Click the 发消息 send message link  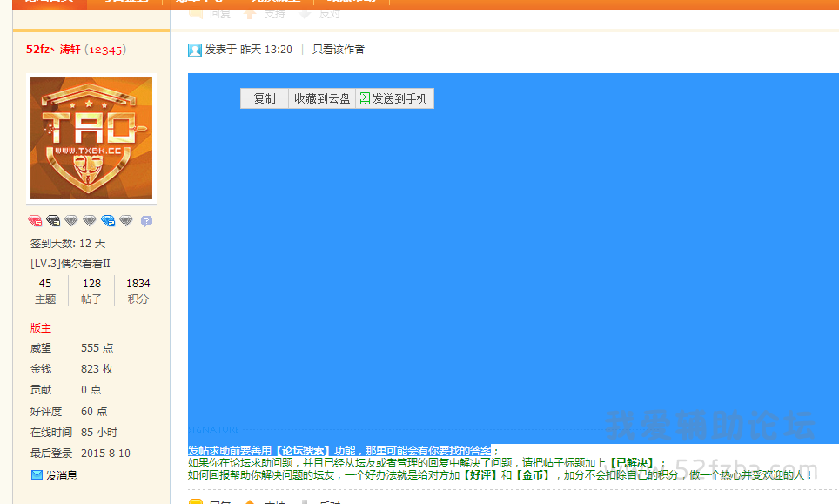(62, 475)
